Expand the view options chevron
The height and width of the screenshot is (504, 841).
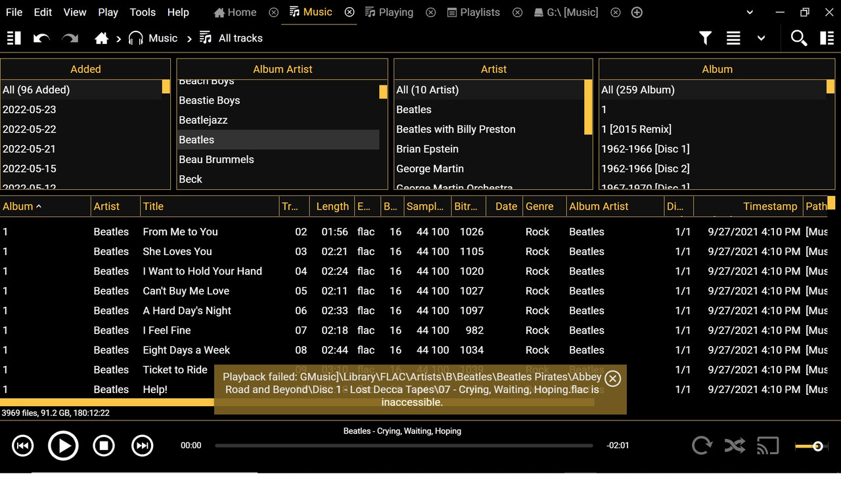click(761, 38)
